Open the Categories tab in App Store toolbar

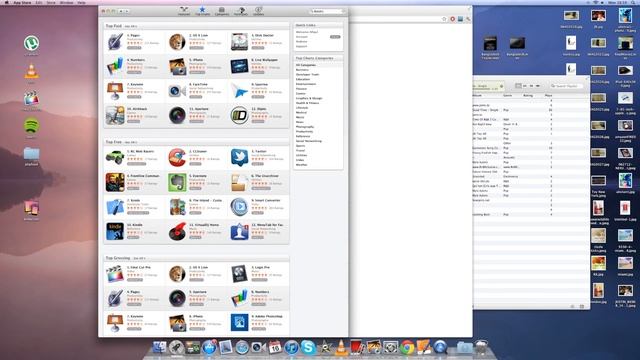(x=222, y=11)
